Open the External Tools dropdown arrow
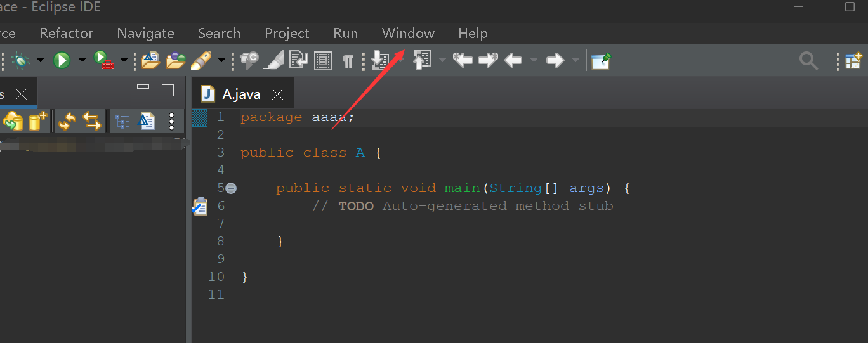This screenshot has height=343, width=868. [124, 61]
